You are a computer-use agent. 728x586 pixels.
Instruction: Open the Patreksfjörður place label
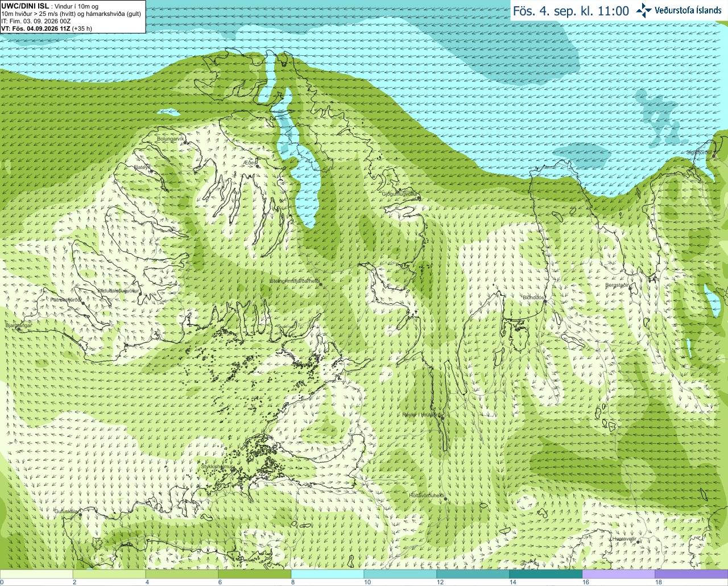(x=65, y=299)
